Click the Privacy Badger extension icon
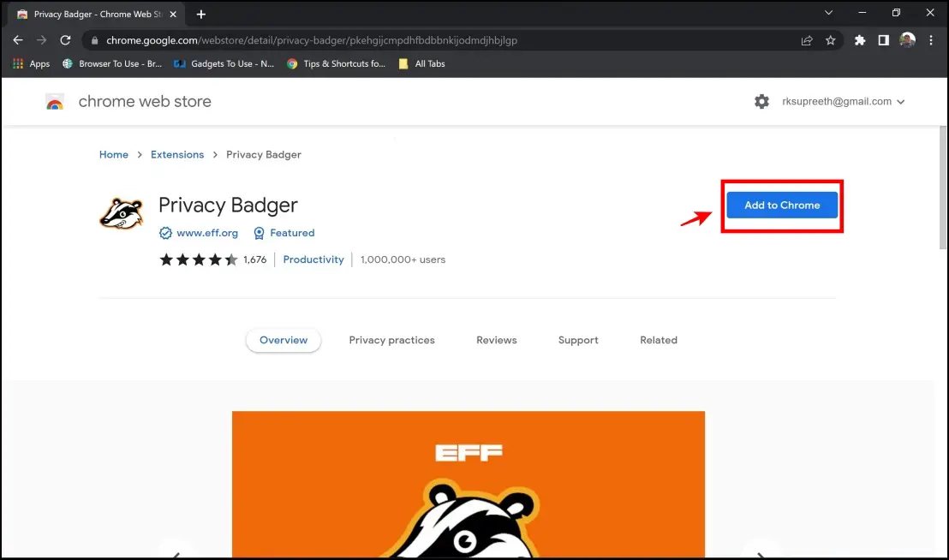 pos(121,213)
